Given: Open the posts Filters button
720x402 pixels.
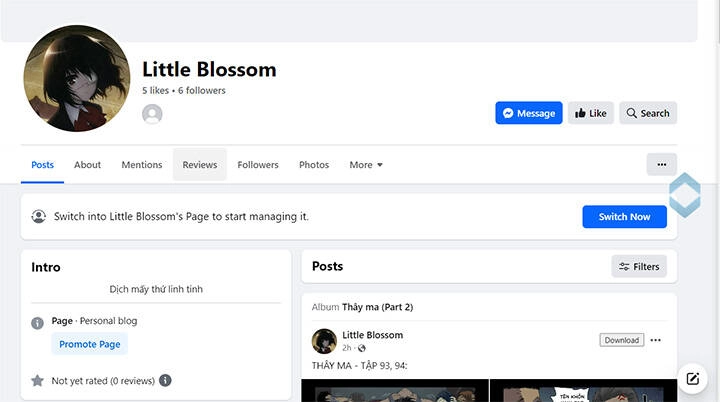Looking at the screenshot, I should click(639, 266).
